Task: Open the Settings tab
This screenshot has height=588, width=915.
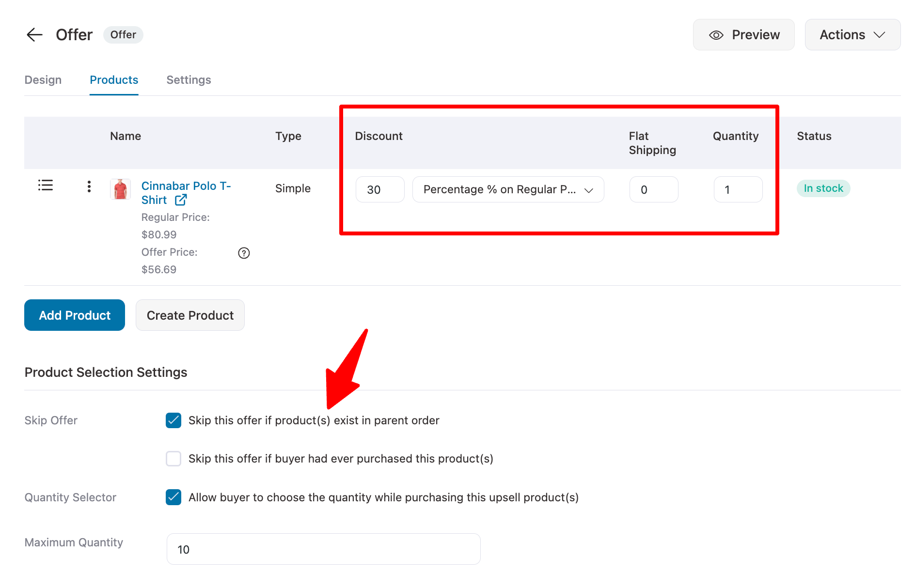Action: click(x=189, y=80)
